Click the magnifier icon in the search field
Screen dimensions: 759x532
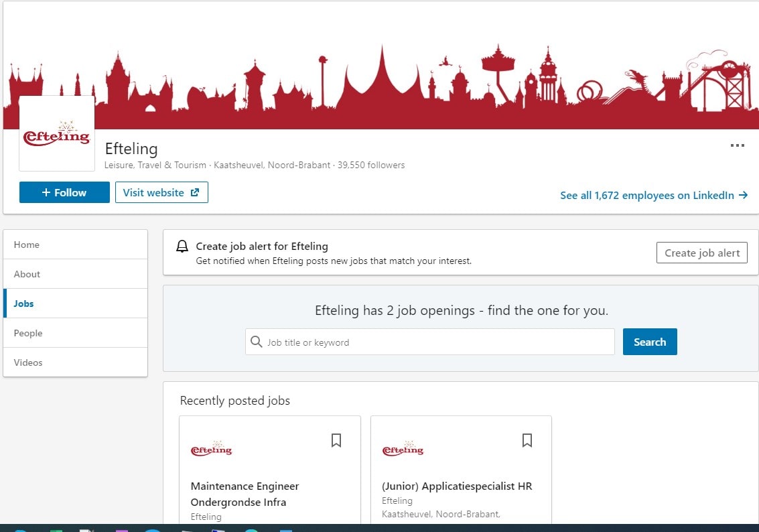[x=256, y=342]
